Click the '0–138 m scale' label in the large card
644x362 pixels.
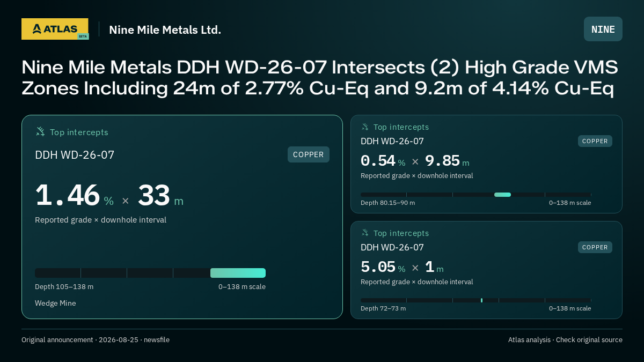[242, 286]
